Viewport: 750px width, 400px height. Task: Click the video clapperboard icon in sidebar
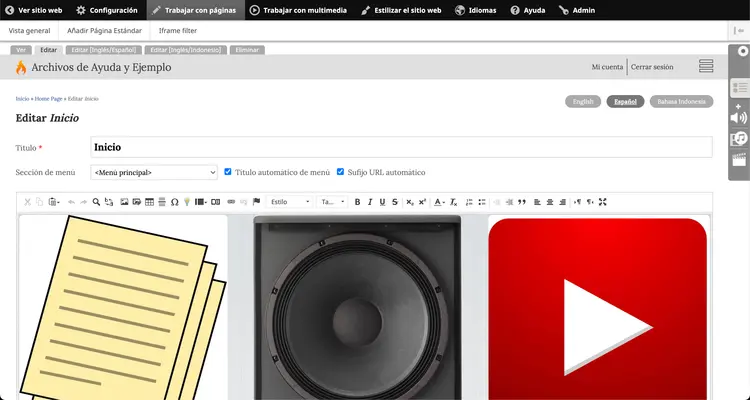740,158
